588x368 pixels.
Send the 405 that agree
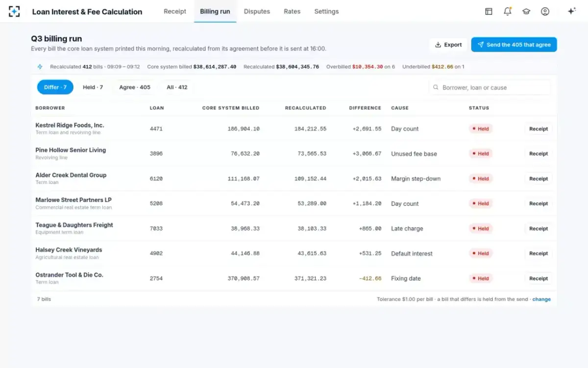[x=514, y=45]
